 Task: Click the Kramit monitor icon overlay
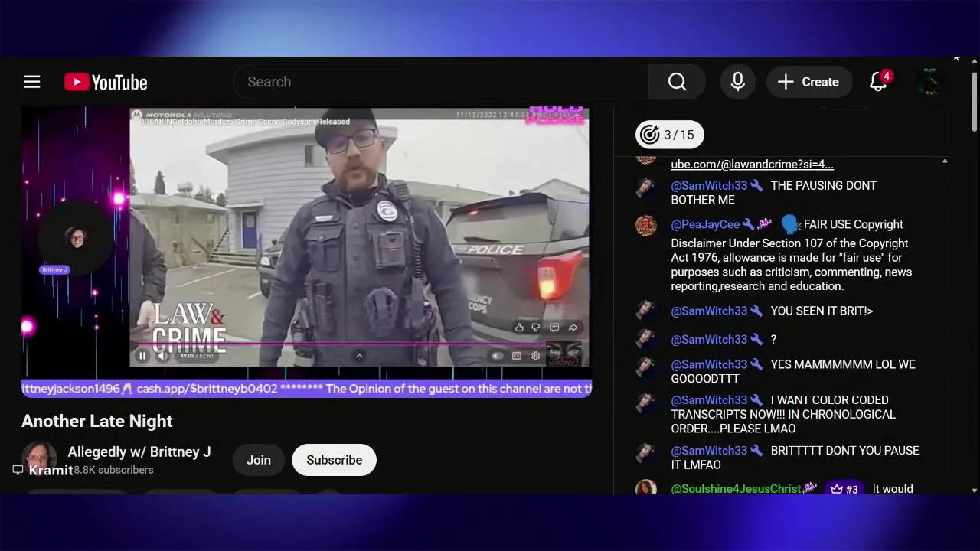[x=18, y=470]
